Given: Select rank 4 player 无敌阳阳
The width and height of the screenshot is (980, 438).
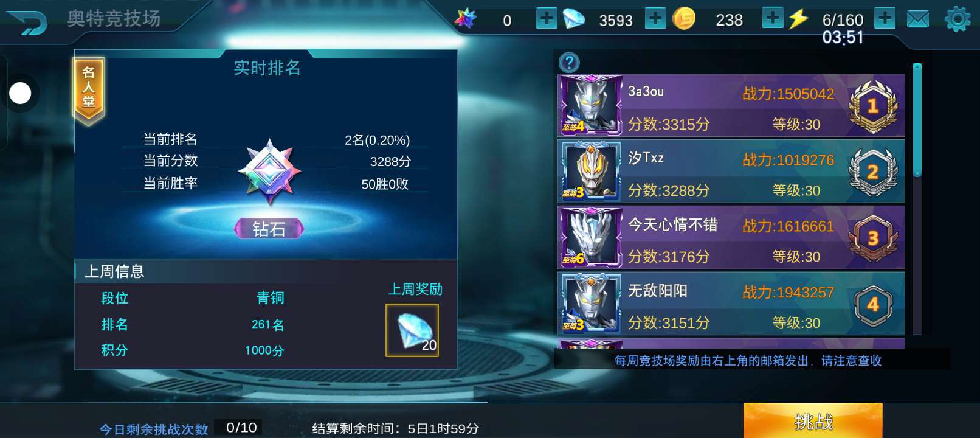Looking at the screenshot, I should click(x=731, y=304).
